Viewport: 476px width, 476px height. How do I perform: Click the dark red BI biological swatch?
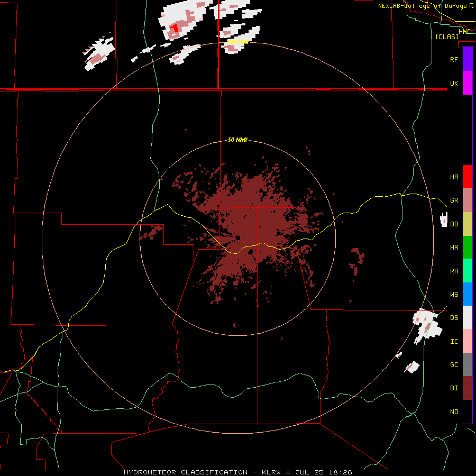[x=467, y=388]
